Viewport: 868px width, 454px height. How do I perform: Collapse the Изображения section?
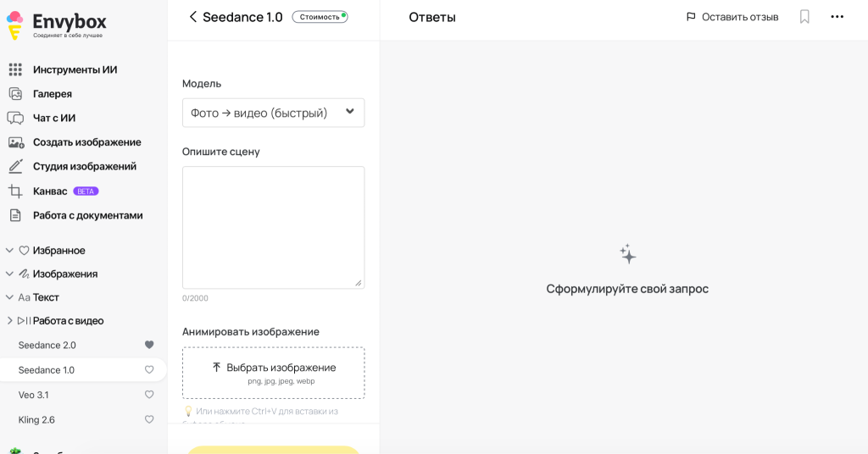pos(9,274)
